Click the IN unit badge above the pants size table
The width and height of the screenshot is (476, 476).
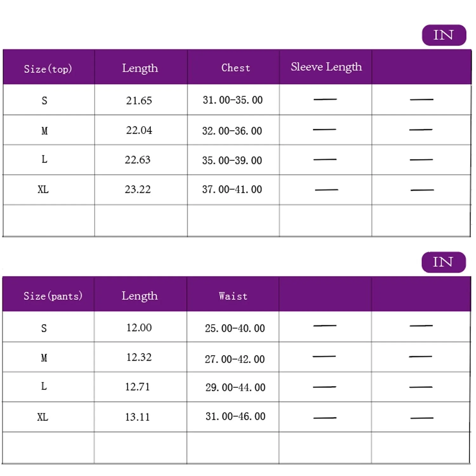pos(443,262)
